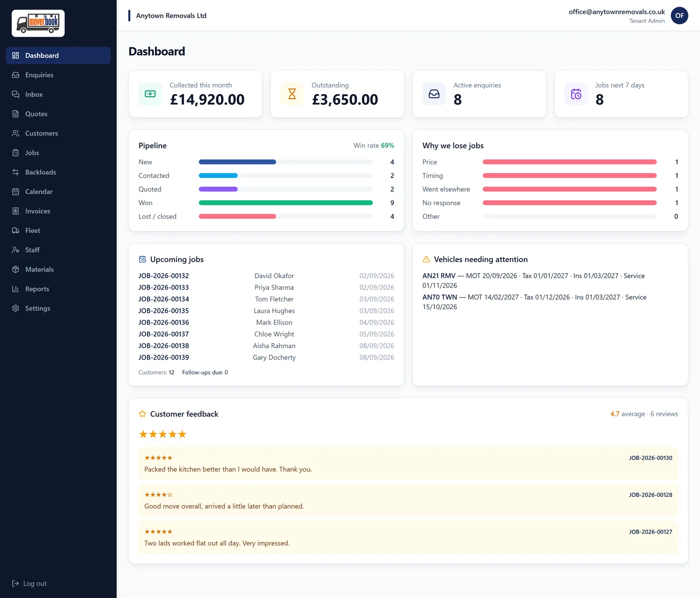700x598 pixels.
Task: Open the Reports menu label
Action: pos(37,289)
